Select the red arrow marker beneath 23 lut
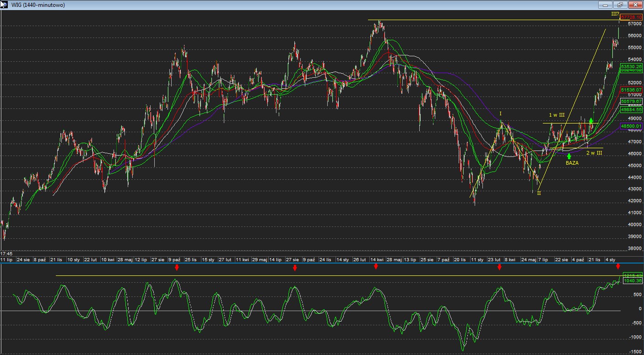Screen dimensions: 644x355 click(500, 267)
